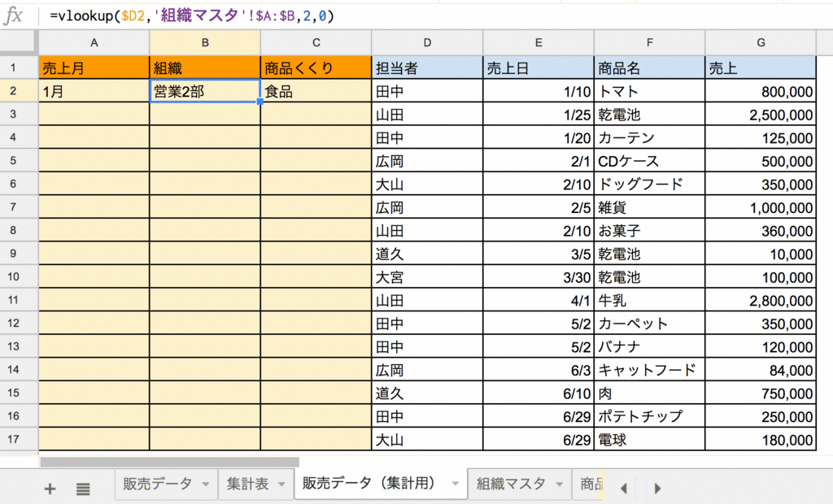The width and height of the screenshot is (833, 504).
Task: Select cell with date 6/10
Action: point(539,393)
